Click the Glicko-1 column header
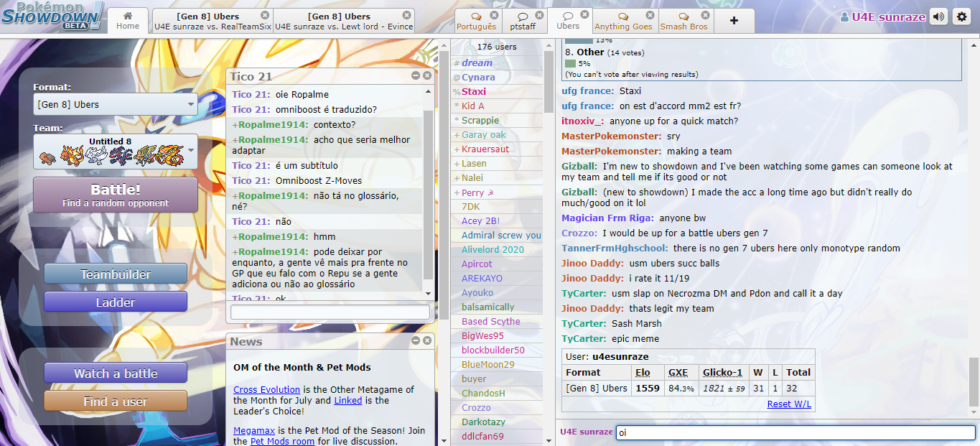The height and width of the screenshot is (446, 980). [x=722, y=372]
